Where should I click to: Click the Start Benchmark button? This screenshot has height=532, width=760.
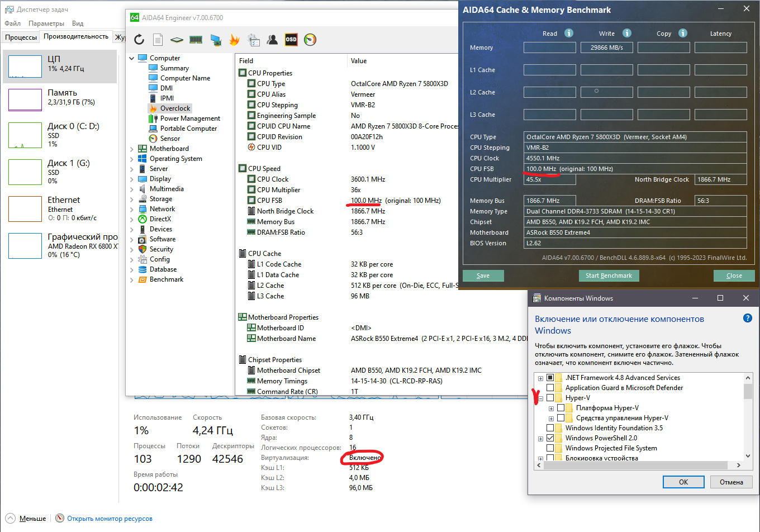(609, 275)
